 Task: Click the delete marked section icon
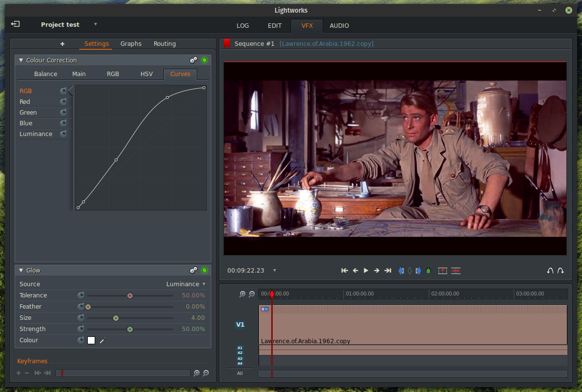point(456,271)
